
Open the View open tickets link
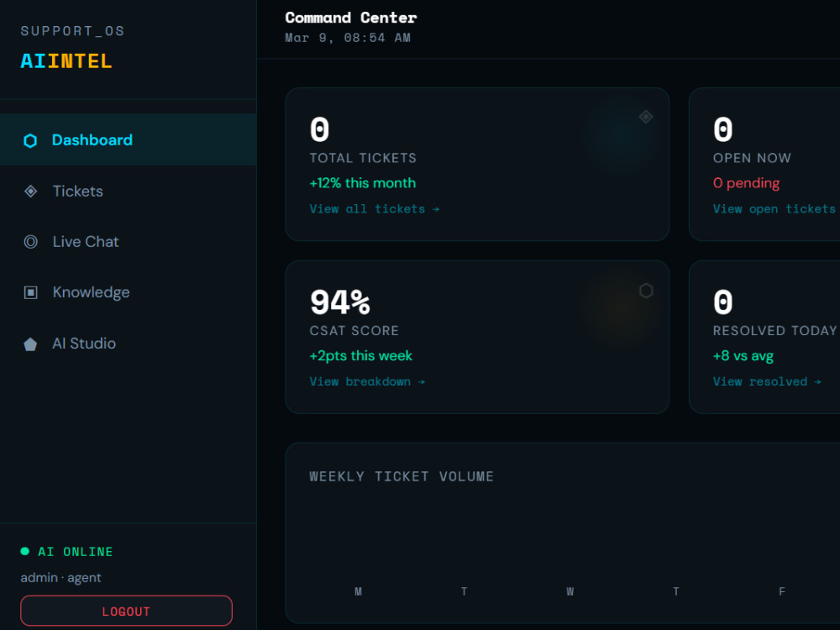[x=776, y=209]
